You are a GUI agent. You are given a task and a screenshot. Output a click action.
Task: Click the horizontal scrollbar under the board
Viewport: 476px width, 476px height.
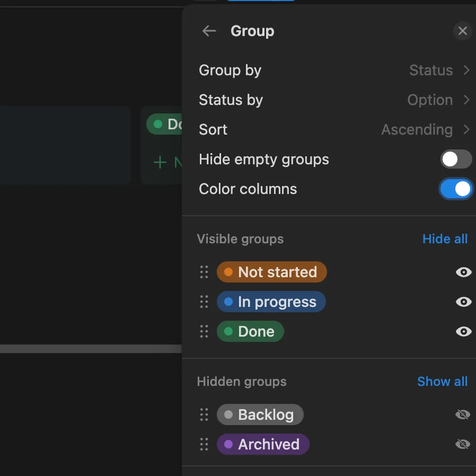click(x=91, y=349)
